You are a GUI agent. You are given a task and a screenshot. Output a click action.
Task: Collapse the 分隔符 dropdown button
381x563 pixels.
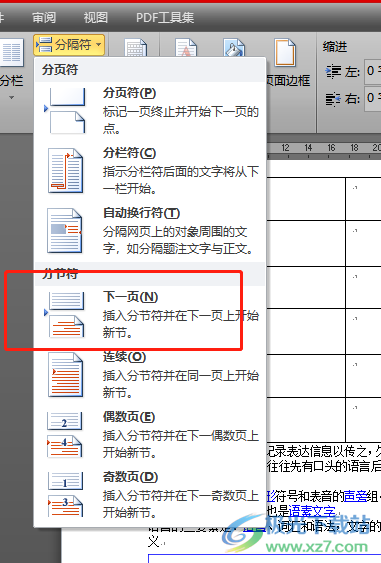[69, 45]
